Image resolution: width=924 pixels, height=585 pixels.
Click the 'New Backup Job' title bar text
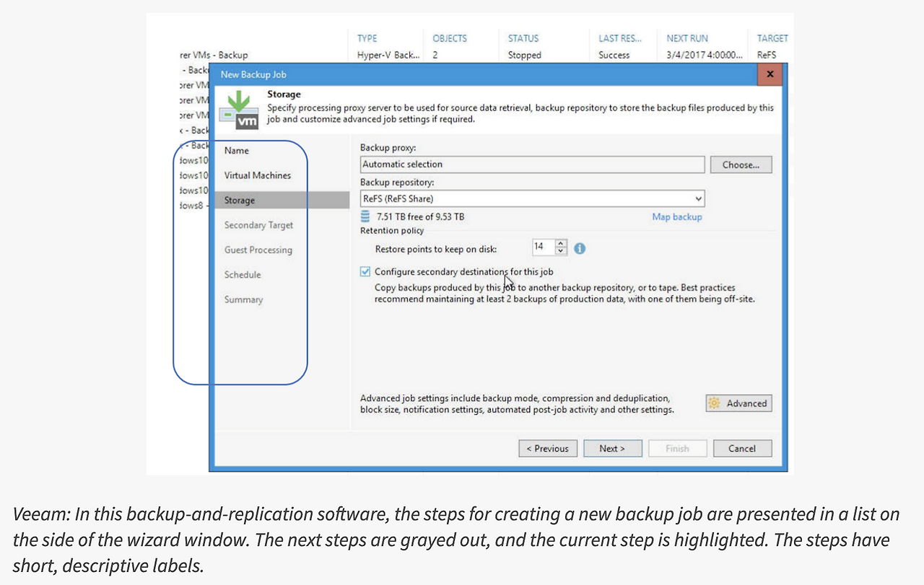click(x=253, y=74)
